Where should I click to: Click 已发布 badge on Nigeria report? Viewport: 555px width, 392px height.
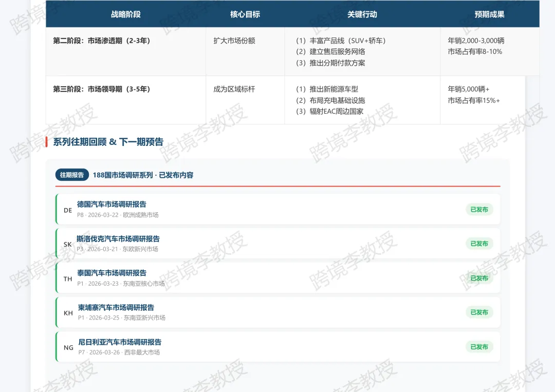(479, 347)
